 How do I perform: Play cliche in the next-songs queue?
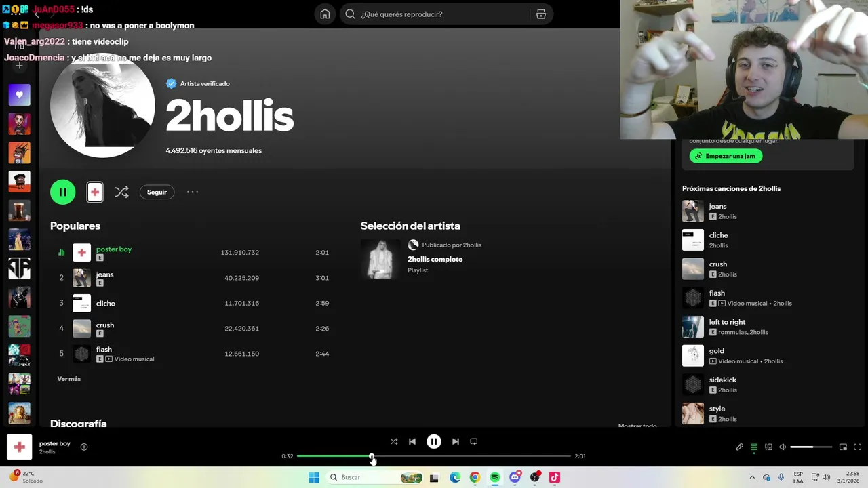pyautogui.click(x=718, y=235)
